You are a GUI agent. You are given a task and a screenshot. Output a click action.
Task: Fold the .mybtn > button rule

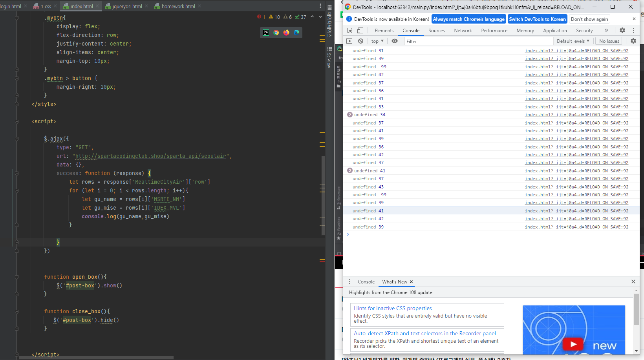(16, 78)
